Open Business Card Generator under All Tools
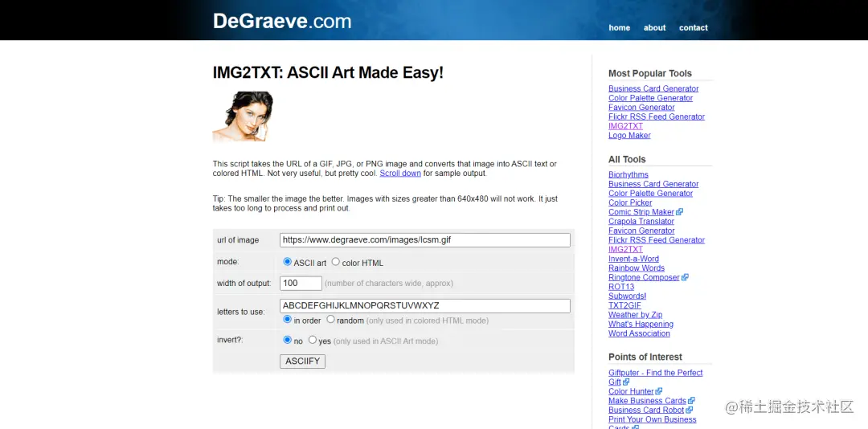This screenshot has height=429, width=868. [x=653, y=184]
